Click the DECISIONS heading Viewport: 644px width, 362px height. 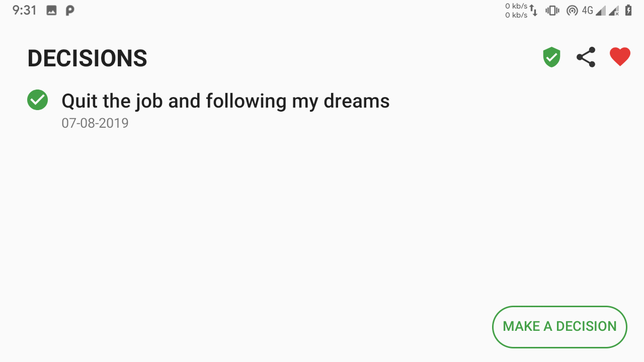pos(87,58)
